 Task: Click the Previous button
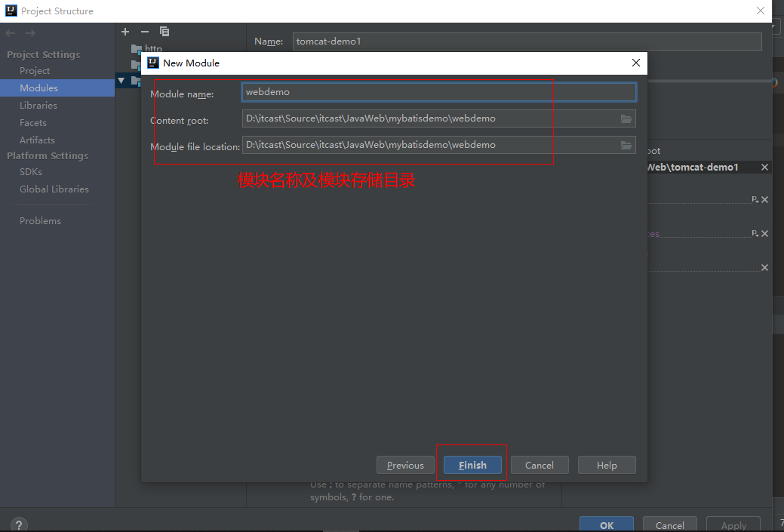(405, 465)
